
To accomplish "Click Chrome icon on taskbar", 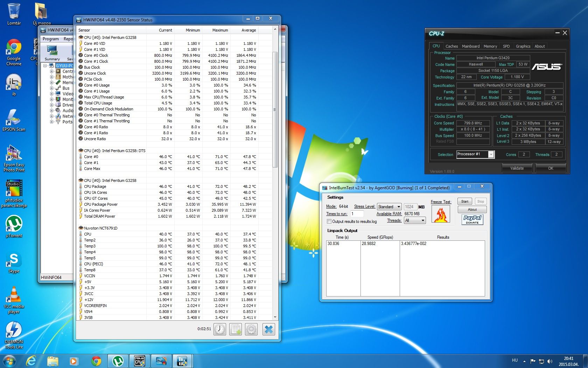I will (x=96, y=361).
